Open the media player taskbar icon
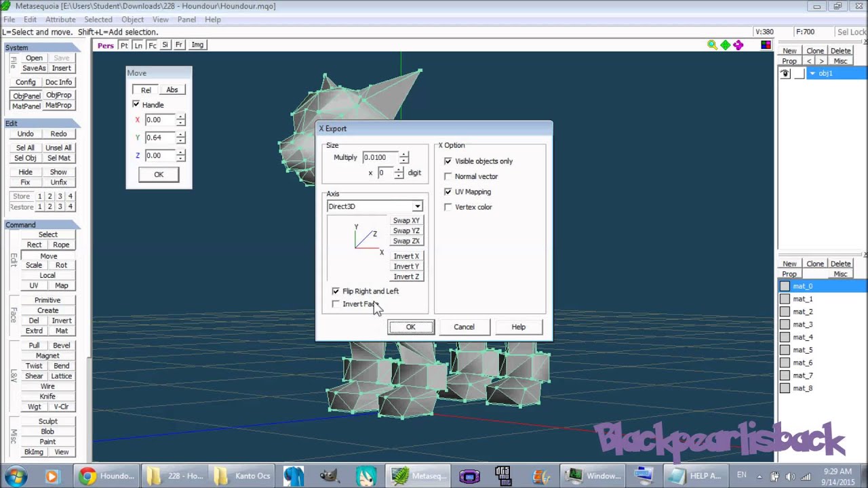868x488 pixels. point(52,476)
